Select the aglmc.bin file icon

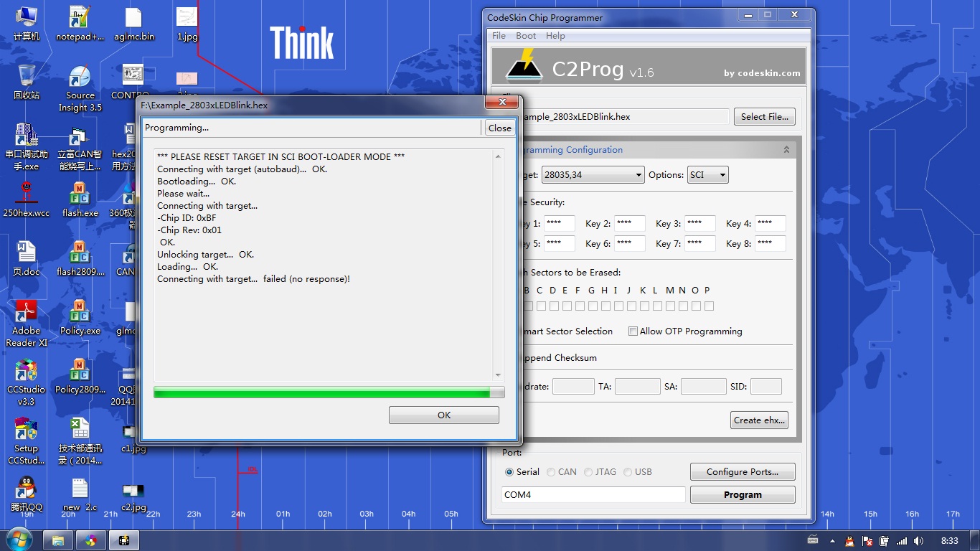pyautogui.click(x=134, y=24)
